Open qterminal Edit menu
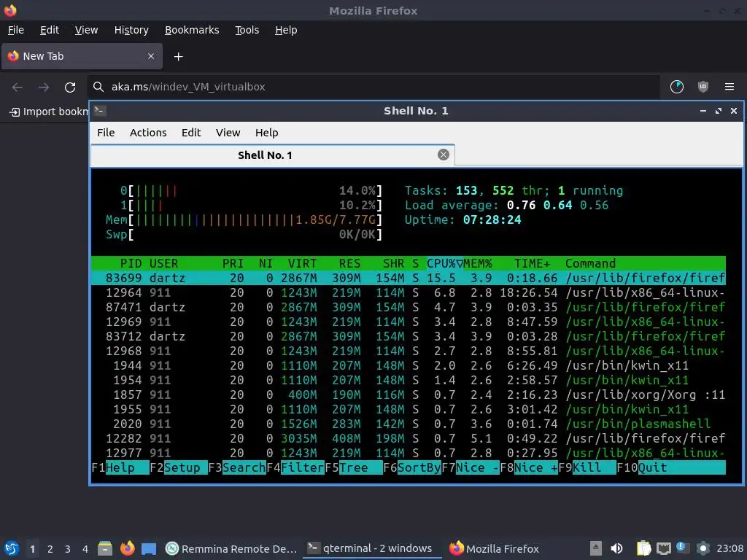Viewport: 747px width, 560px height. (191, 133)
